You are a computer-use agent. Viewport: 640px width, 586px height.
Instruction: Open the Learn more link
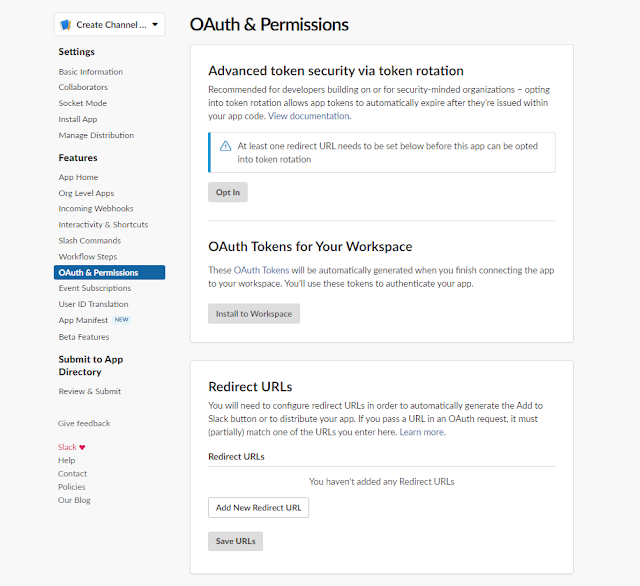[x=422, y=432]
